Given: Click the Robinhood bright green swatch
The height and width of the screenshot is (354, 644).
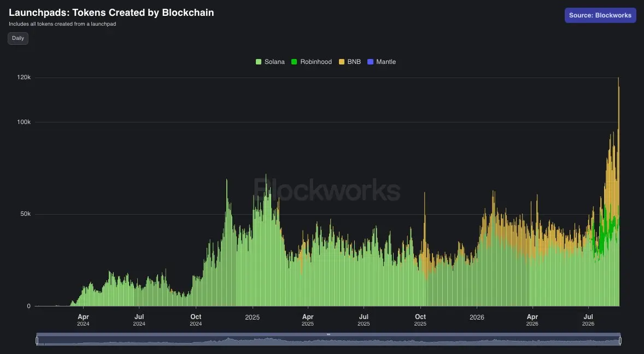Looking at the screenshot, I should tap(294, 62).
